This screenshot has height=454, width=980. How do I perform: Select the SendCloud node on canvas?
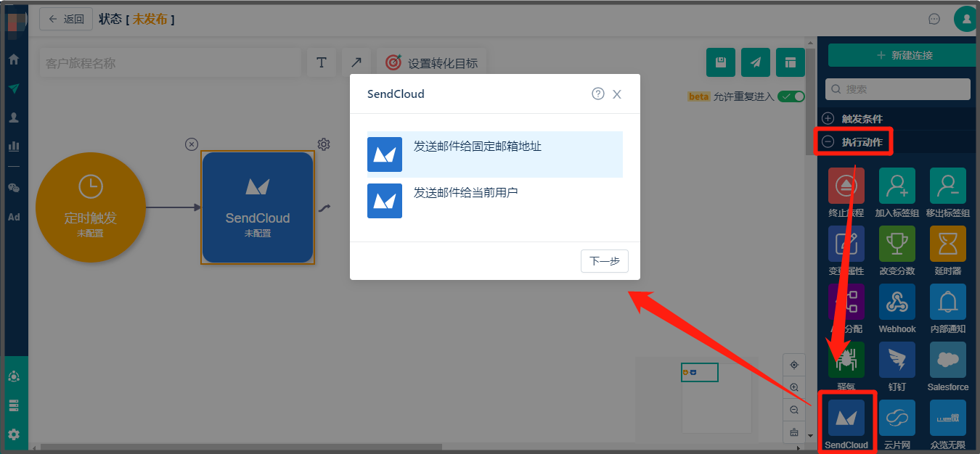[x=258, y=207]
